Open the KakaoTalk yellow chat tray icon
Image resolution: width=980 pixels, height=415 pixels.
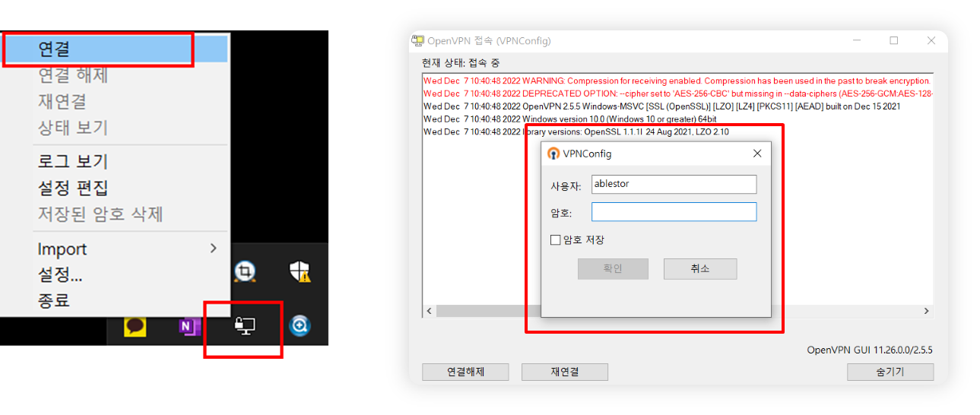pyautogui.click(x=135, y=327)
